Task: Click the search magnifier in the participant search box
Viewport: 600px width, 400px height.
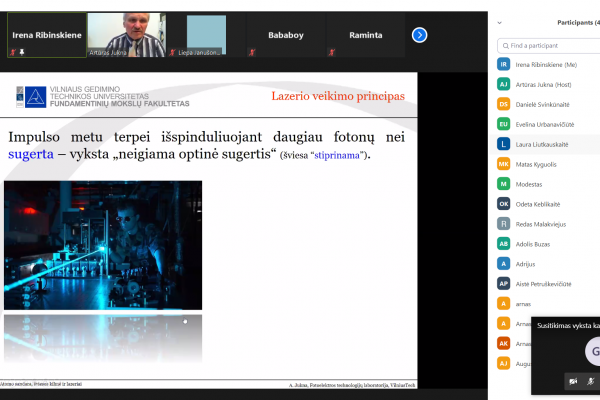Action: (505, 46)
